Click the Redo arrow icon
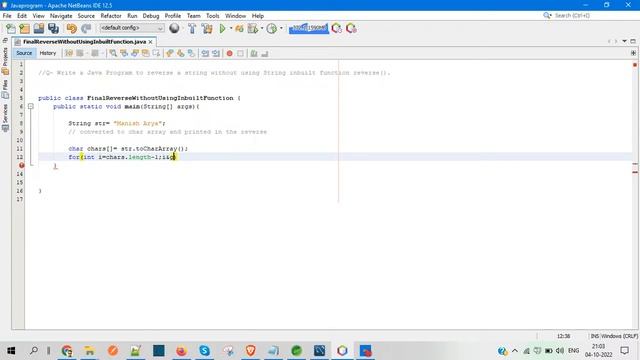 (86, 29)
